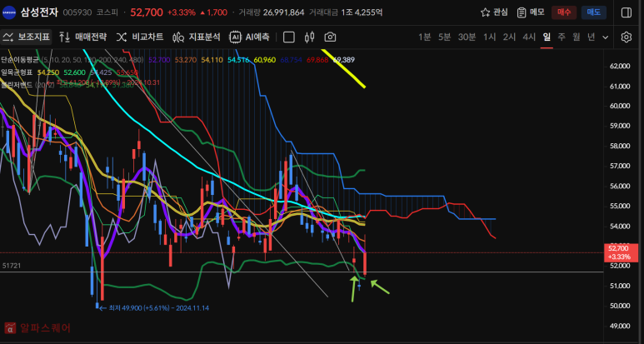The height and width of the screenshot is (344, 644).
Task: Click the 삼성전자 stock name
Action: (39, 12)
